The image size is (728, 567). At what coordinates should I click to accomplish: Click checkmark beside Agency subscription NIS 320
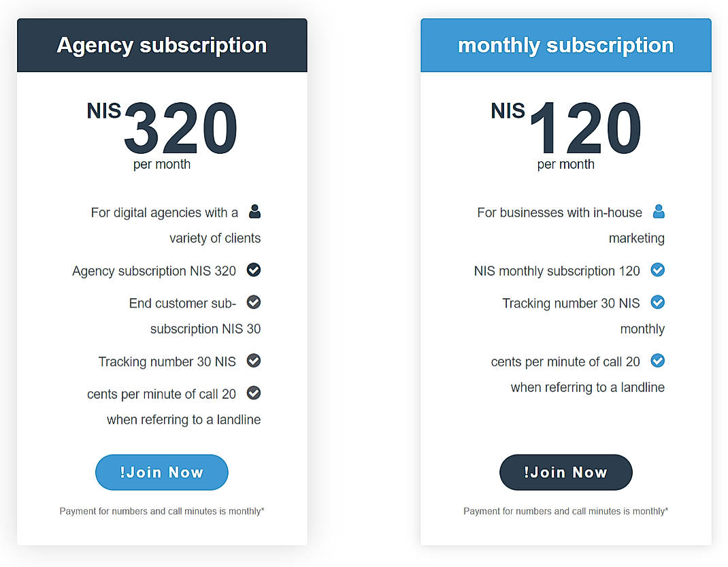pyautogui.click(x=253, y=270)
